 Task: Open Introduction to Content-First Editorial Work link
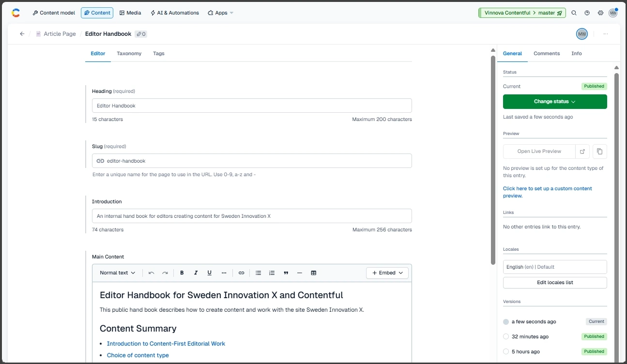[x=166, y=344]
